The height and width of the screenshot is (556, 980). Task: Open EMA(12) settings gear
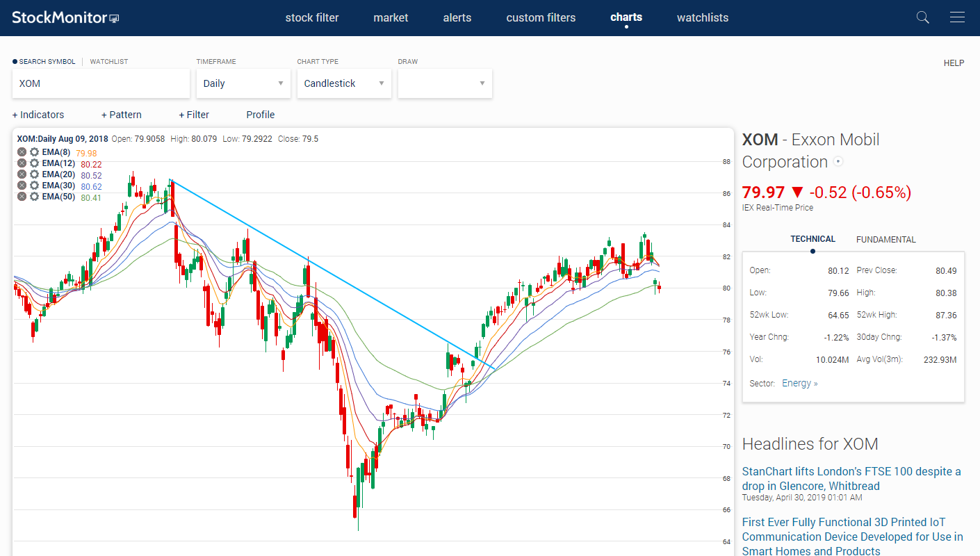34,163
